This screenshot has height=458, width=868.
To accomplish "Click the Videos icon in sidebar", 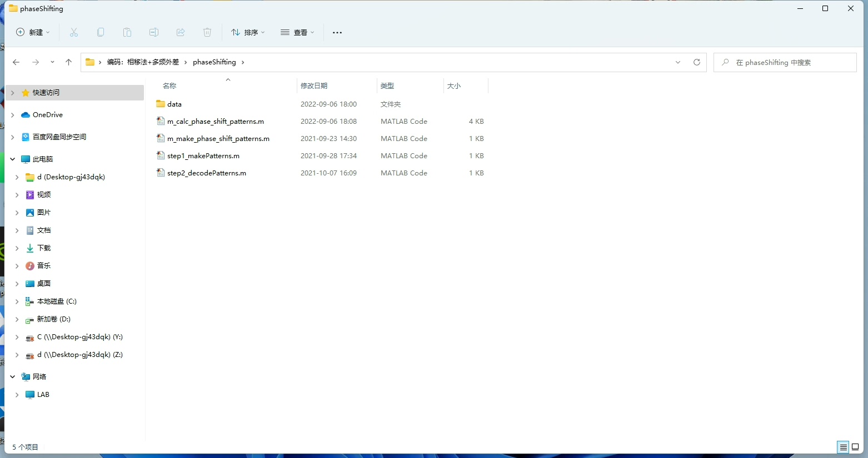I will tap(30, 195).
